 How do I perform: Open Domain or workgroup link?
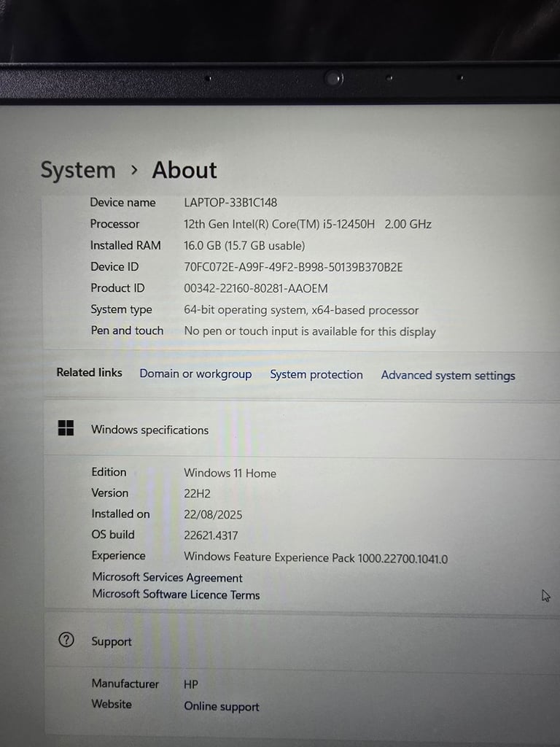195,374
